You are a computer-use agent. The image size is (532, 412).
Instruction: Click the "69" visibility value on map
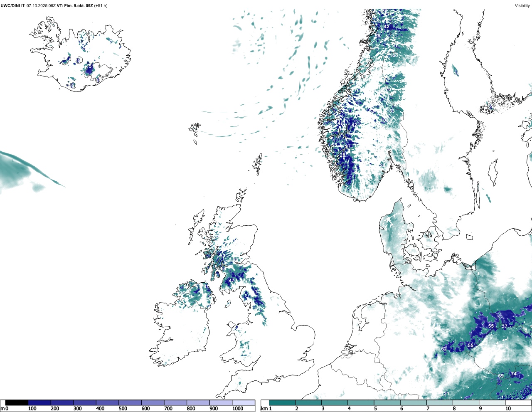501,376
